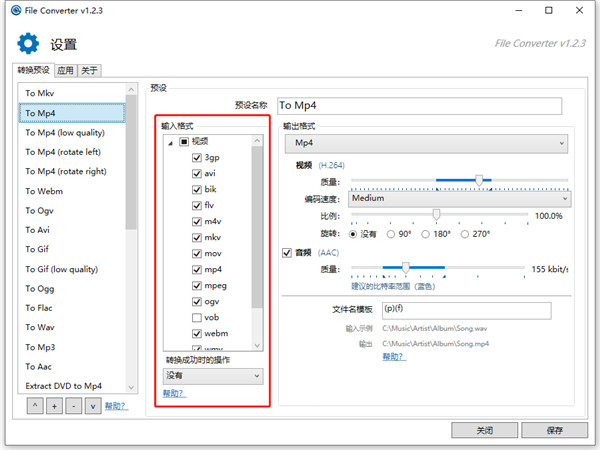600x450 pixels.
Task: Click the 关闭 close button
Action: tap(484, 430)
